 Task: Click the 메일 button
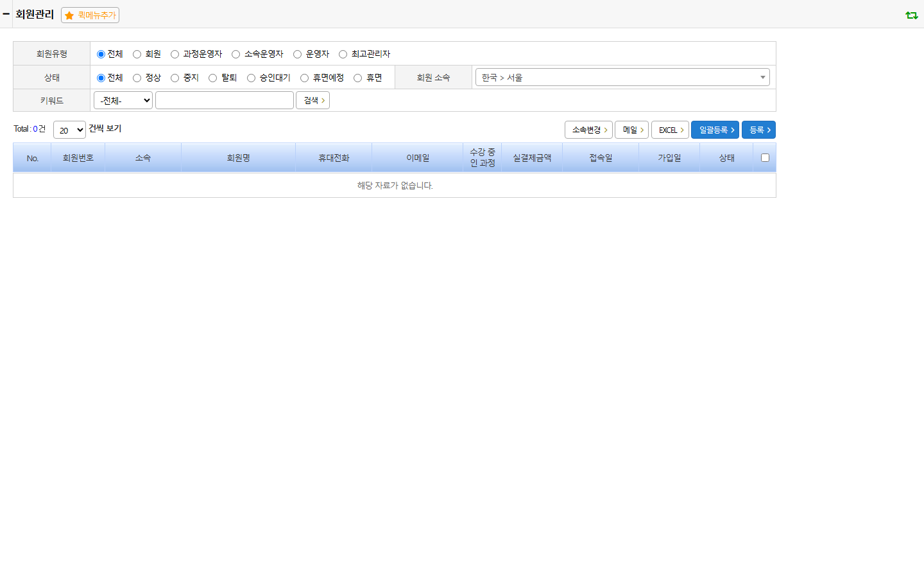point(631,130)
